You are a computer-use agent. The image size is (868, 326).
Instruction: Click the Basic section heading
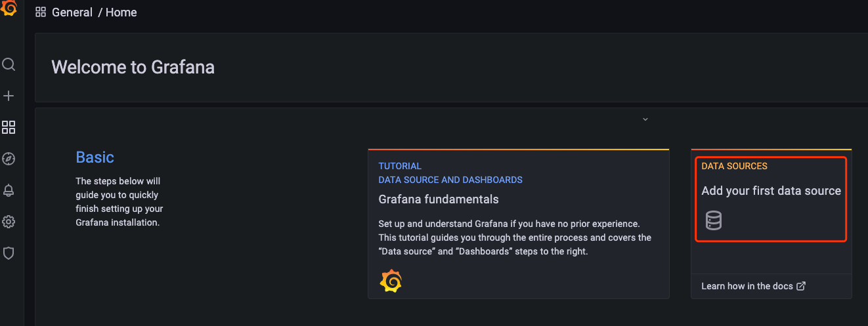point(95,157)
